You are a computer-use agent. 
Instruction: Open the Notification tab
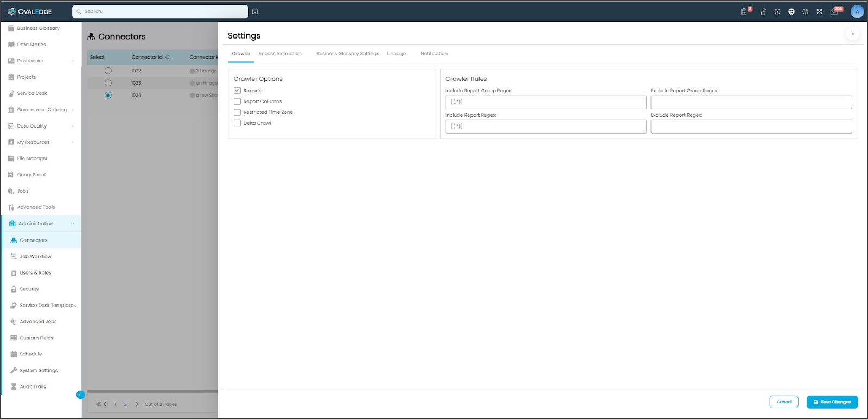(x=434, y=54)
